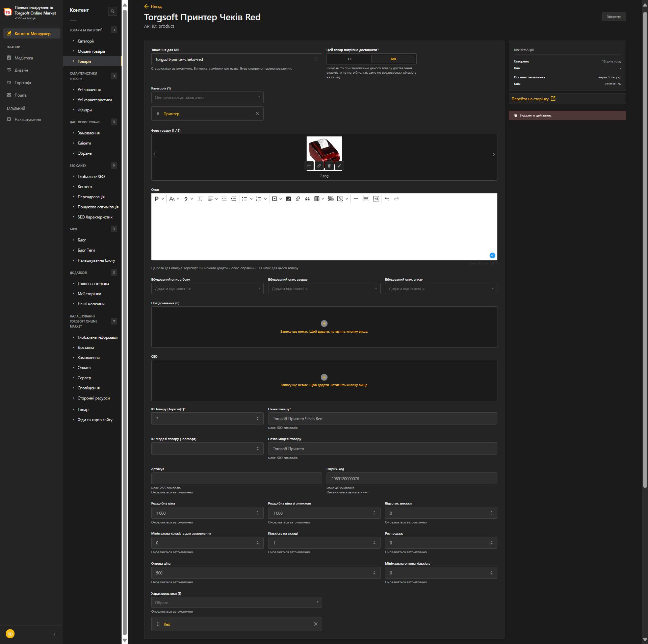Add a new СЕО entry with plus

pos(324,377)
